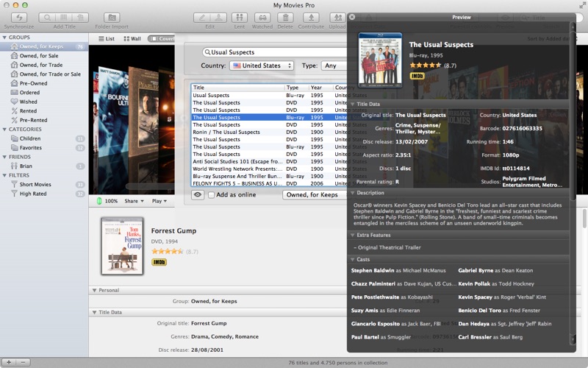This screenshot has width=588, height=368.
Task: Toggle the Add as online checkbox
Action: [x=211, y=195]
